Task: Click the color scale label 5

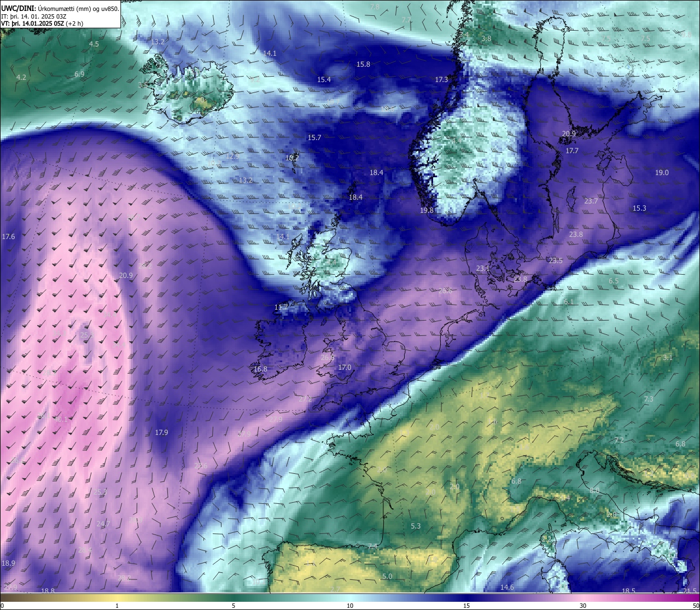Action: [234, 605]
